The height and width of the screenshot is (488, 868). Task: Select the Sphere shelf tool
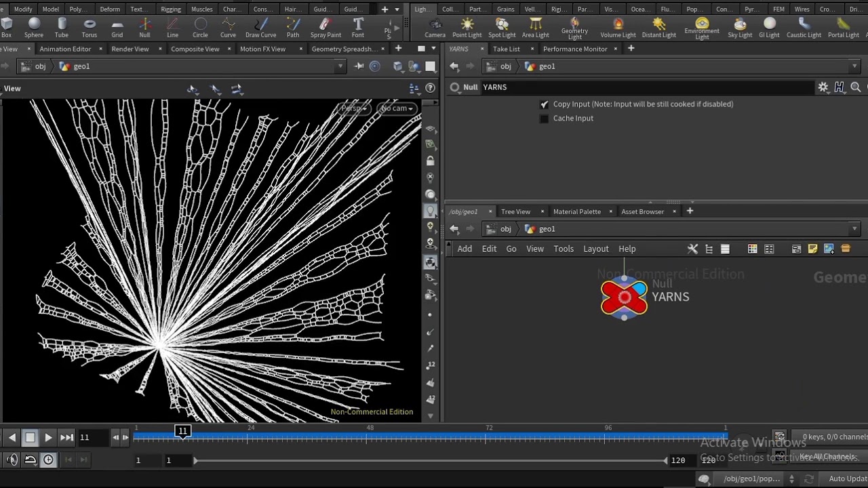click(34, 28)
